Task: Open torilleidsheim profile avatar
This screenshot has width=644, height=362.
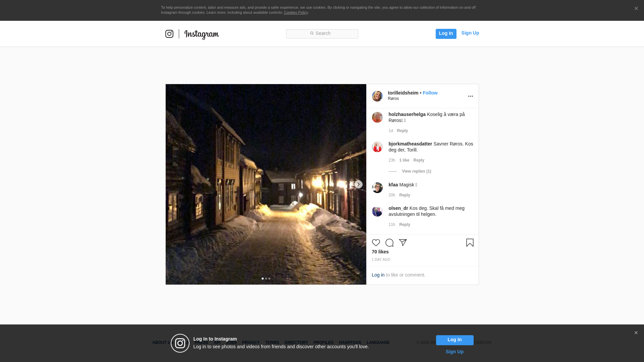Action: [x=377, y=96]
